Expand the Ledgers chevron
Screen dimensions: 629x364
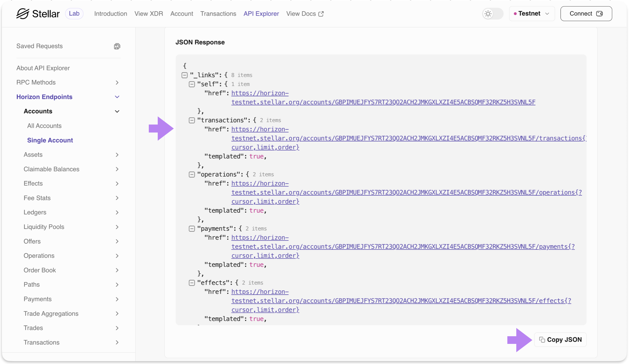(117, 213)
